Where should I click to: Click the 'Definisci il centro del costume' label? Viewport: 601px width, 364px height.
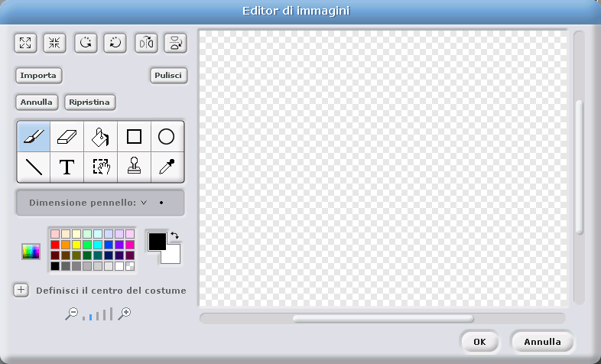tap(111, 291)
